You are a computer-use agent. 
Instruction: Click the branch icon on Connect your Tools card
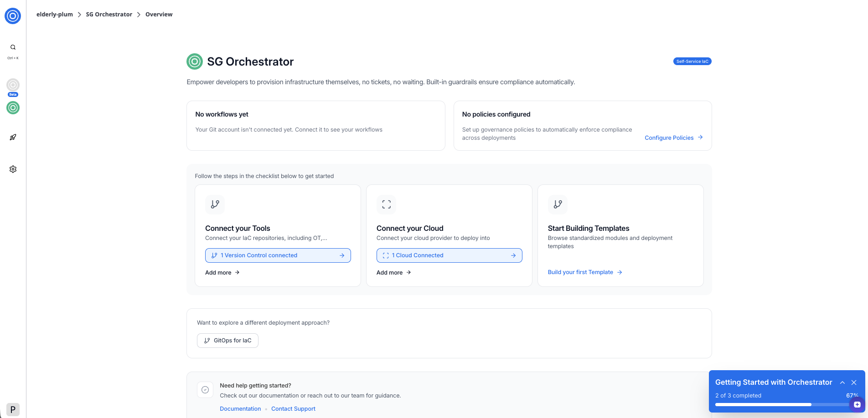click(215, 204)
